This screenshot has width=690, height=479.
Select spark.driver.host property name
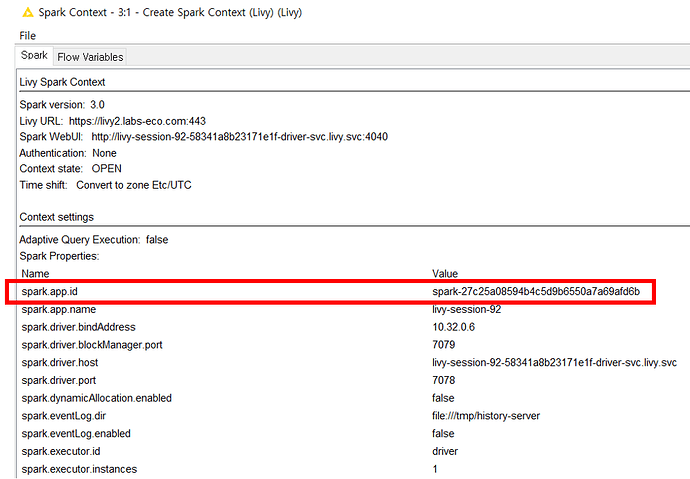[x=60, y=362]
